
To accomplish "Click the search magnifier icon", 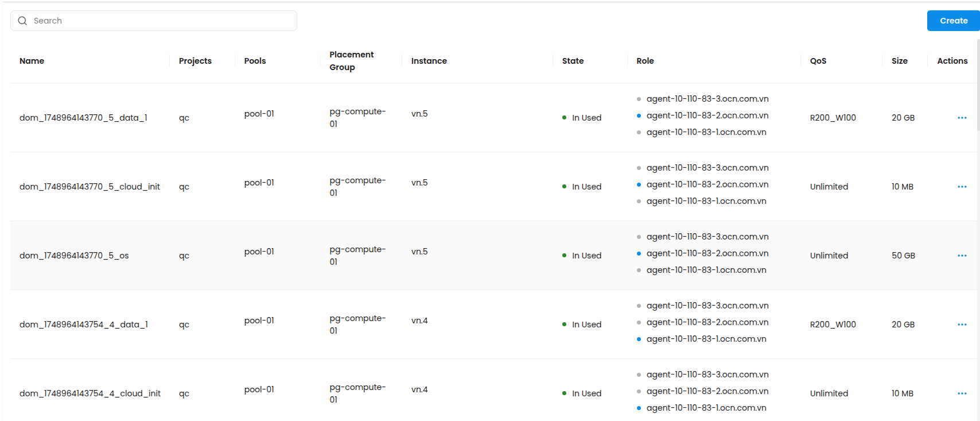I will [23, 21].
